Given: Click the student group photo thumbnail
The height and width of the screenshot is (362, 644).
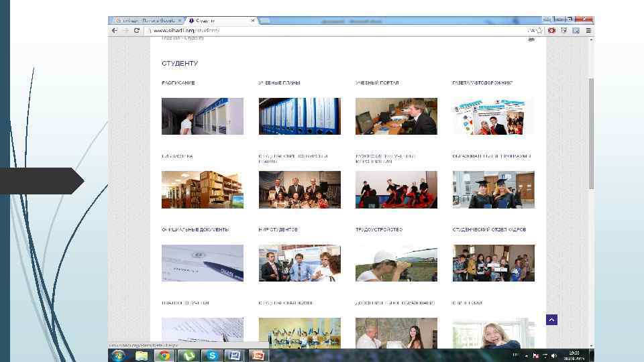Looking at the screenshot, I should (493, 263).
